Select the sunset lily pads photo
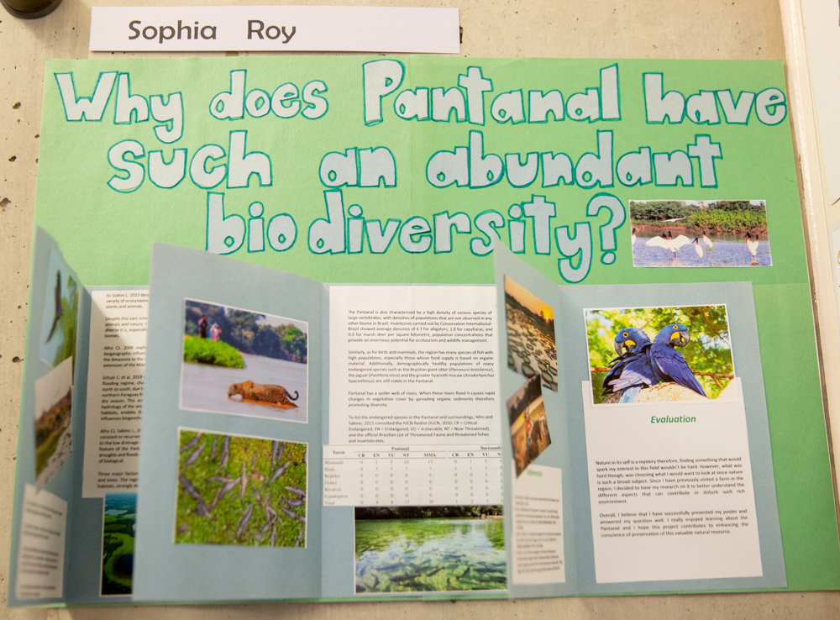This screenshot has height=620, width=840. 531,333
